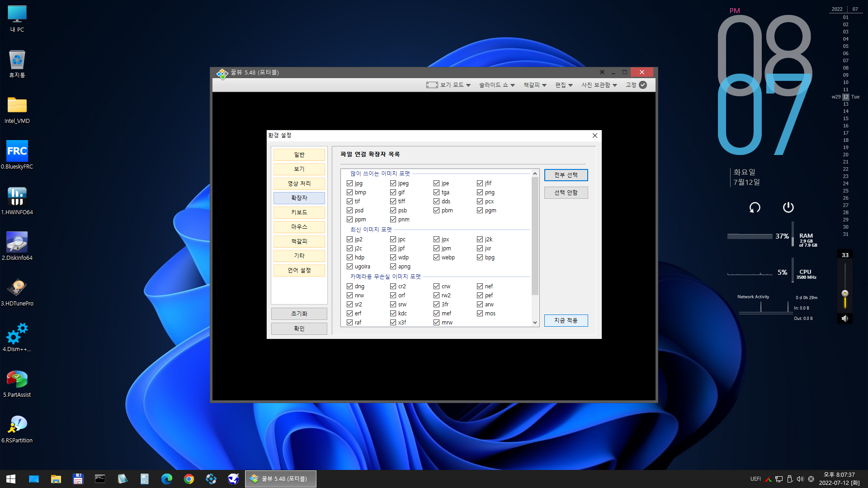Open the calculator taskbar icon
The image size is (868, 488).
(x=145, y=479)
